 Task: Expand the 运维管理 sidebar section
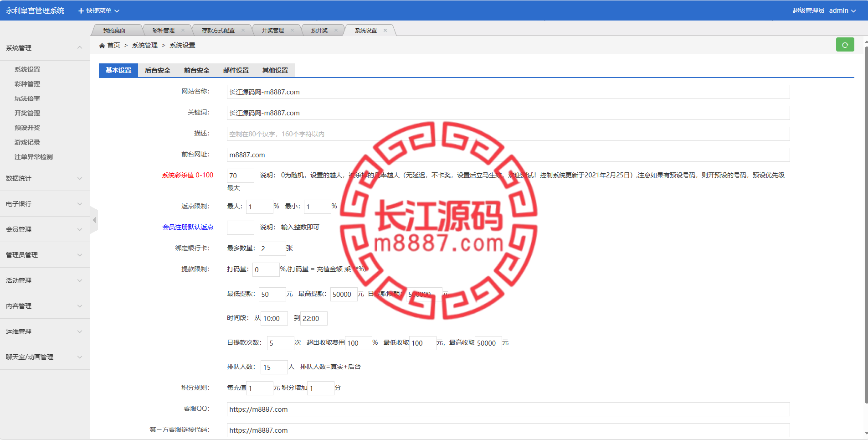45,331
